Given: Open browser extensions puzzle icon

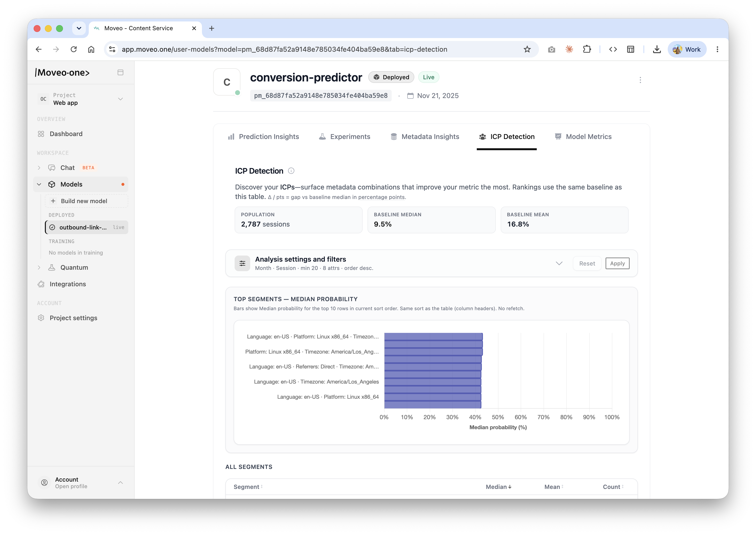Looking at the screenshot, I should (x=587, y=49).
